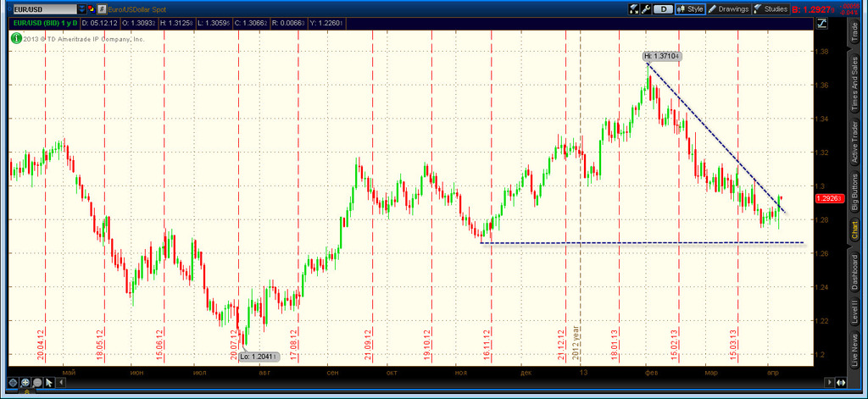This screenshot has width=868, height=399.
Task: Click the EUR/USD (BID) 1 y D label
Action: point(45,23)
